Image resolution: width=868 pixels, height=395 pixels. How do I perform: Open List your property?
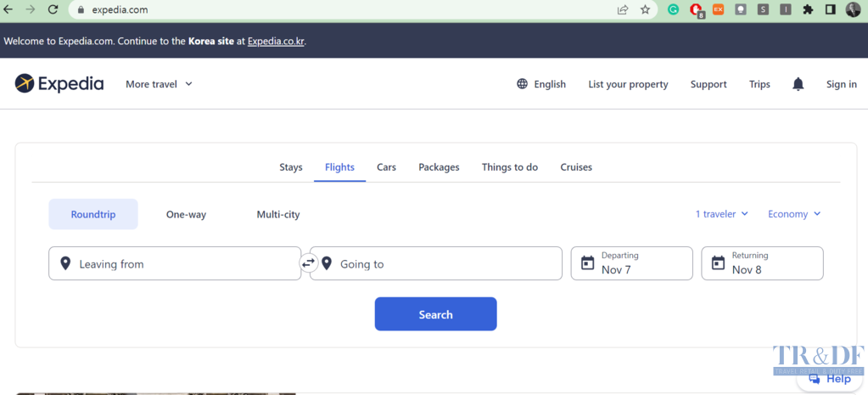629,84
